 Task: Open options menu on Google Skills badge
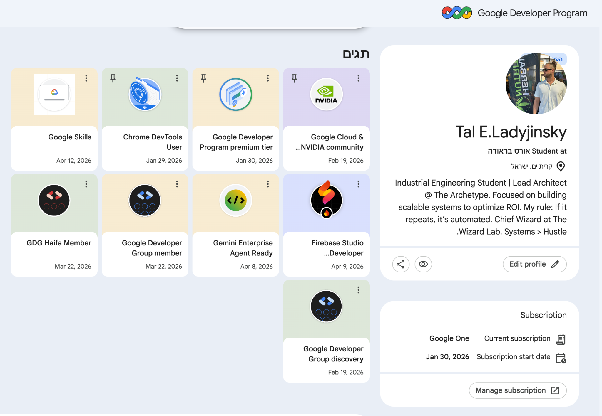[x=86, y=78]
